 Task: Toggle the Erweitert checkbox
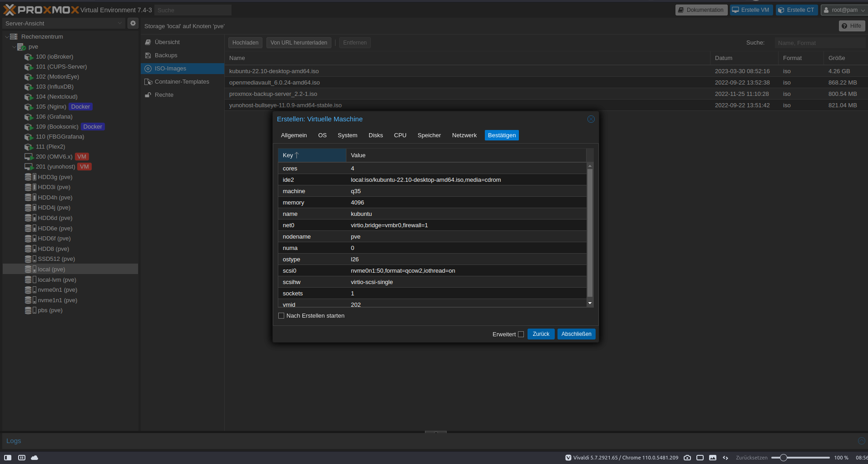[521, 334]
